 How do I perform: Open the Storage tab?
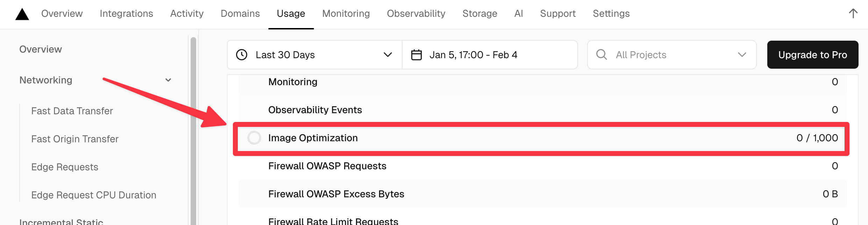point(479,14)
